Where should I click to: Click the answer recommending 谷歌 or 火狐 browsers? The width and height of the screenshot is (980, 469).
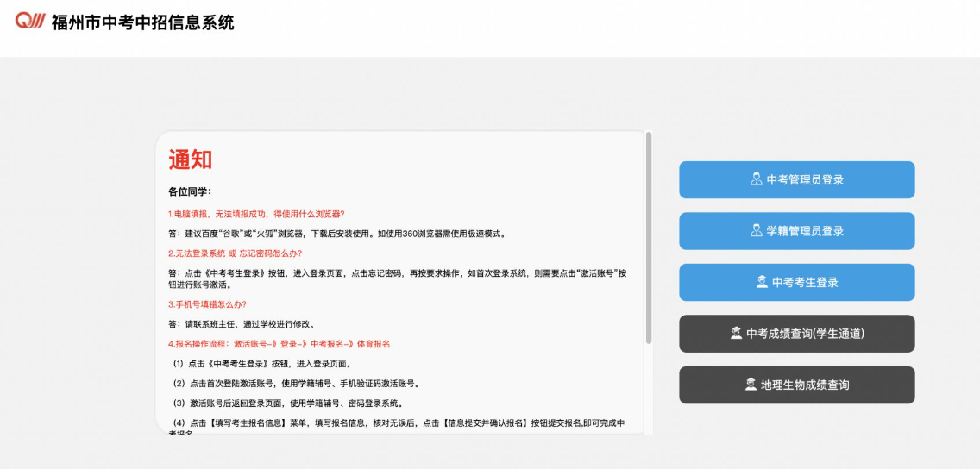[x=336, y=234]
